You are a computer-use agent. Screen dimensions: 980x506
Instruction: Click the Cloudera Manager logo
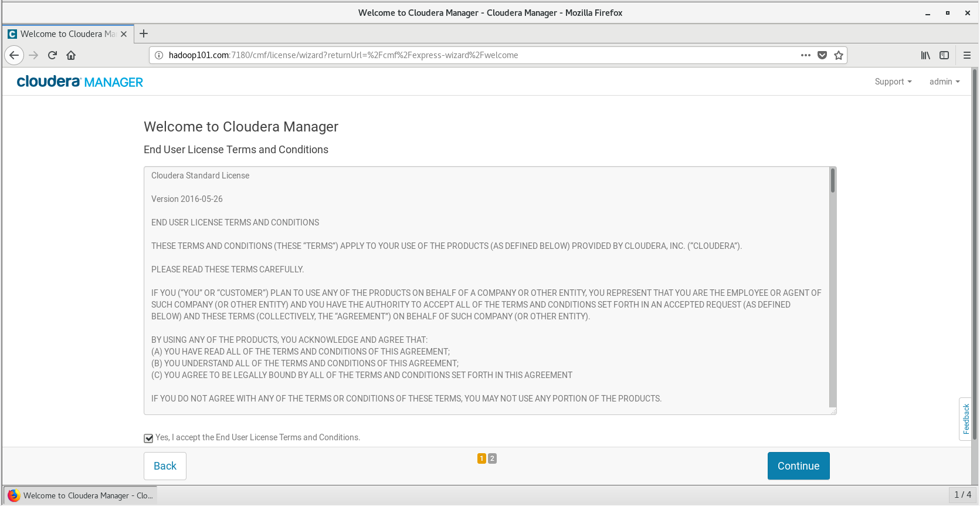(x=80, y=82)
